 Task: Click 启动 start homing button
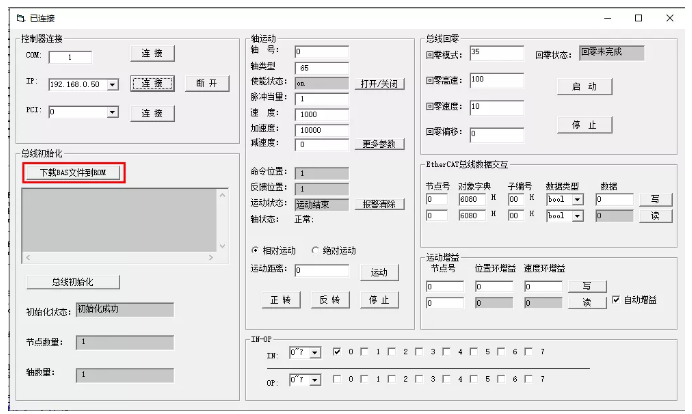[x=584, y=87]
